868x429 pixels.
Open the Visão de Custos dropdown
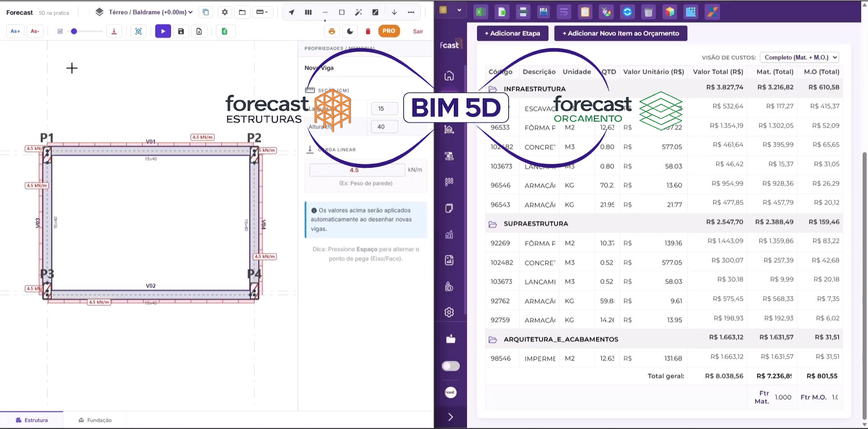pyautogui.click(x=799, y=57)
